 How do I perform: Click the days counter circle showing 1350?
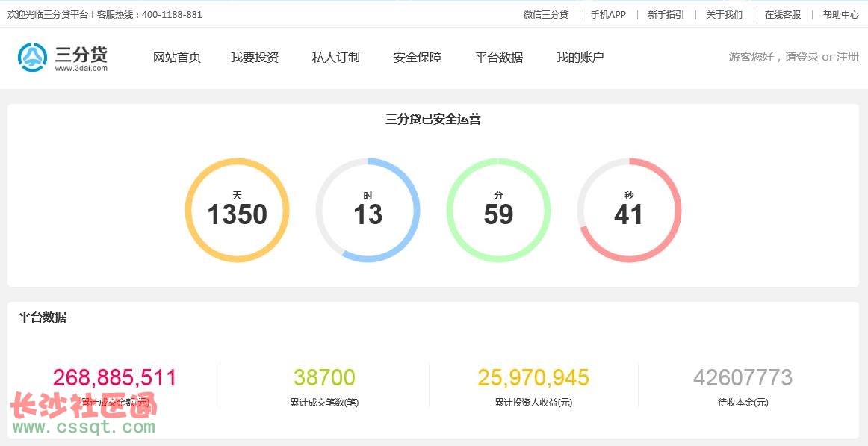click(x=237, y=210)
